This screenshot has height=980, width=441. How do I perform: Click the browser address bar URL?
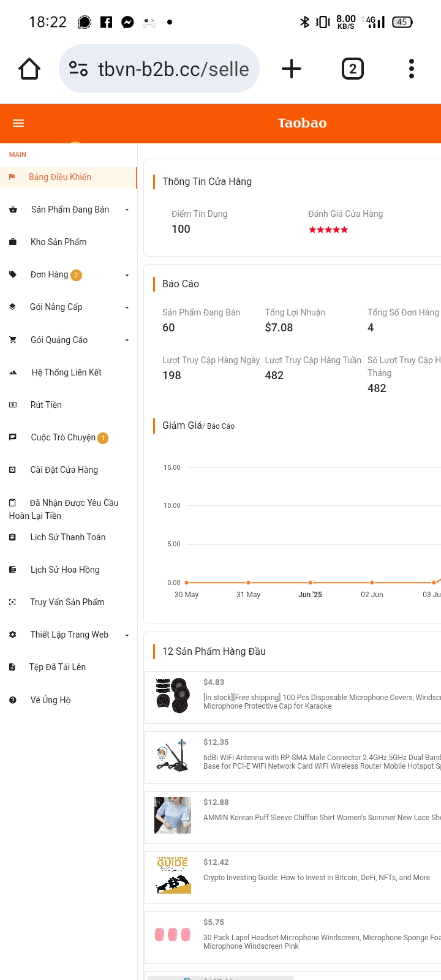173,69
